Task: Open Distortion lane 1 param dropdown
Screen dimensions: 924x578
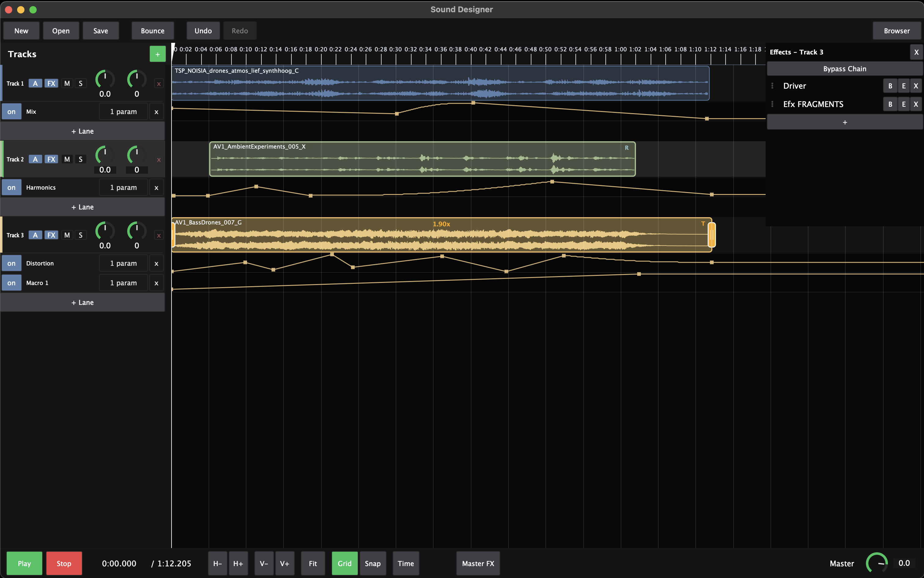Action: (123, 263)
